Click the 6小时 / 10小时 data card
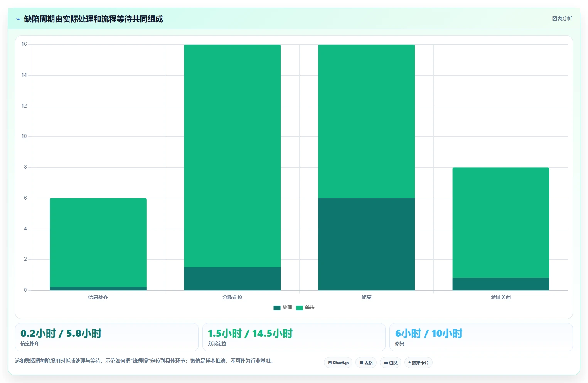 pyautogui.click(x=481, y=337)
